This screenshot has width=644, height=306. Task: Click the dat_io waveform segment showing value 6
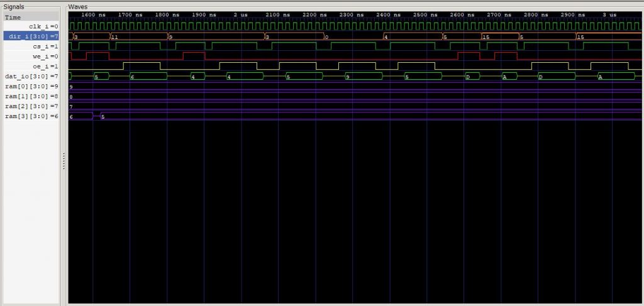pyautogui.click(x=148, y=76)
